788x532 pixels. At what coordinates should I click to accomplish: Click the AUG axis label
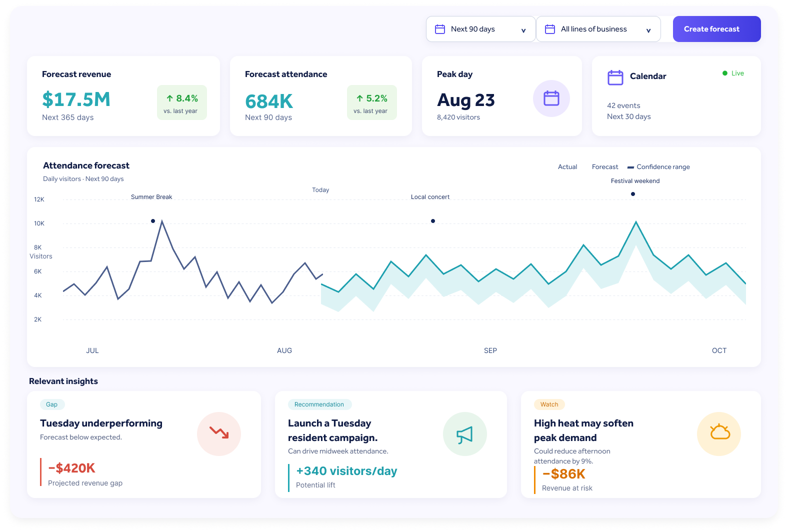(284, 350)
